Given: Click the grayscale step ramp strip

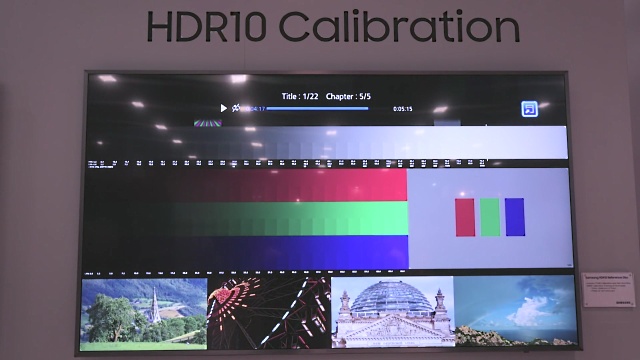Looking at the screenshot, I should (327, 142).
